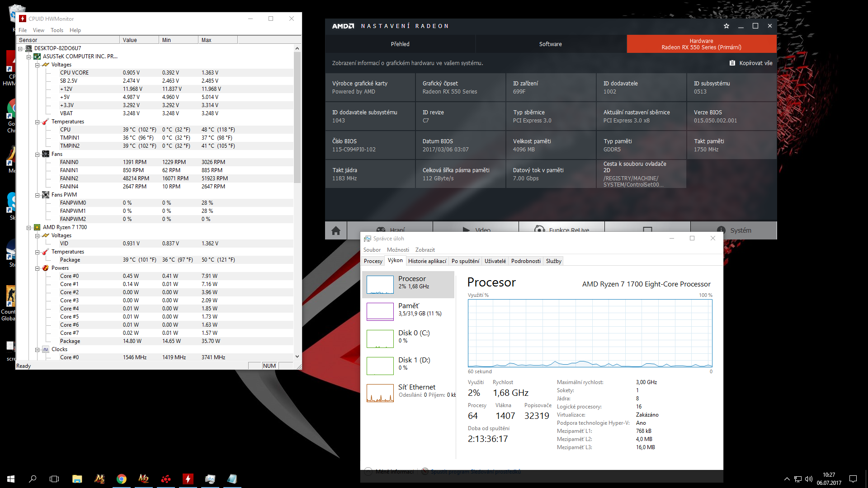Open the Přehled tab in Radeon Settings

pos(400,44)
